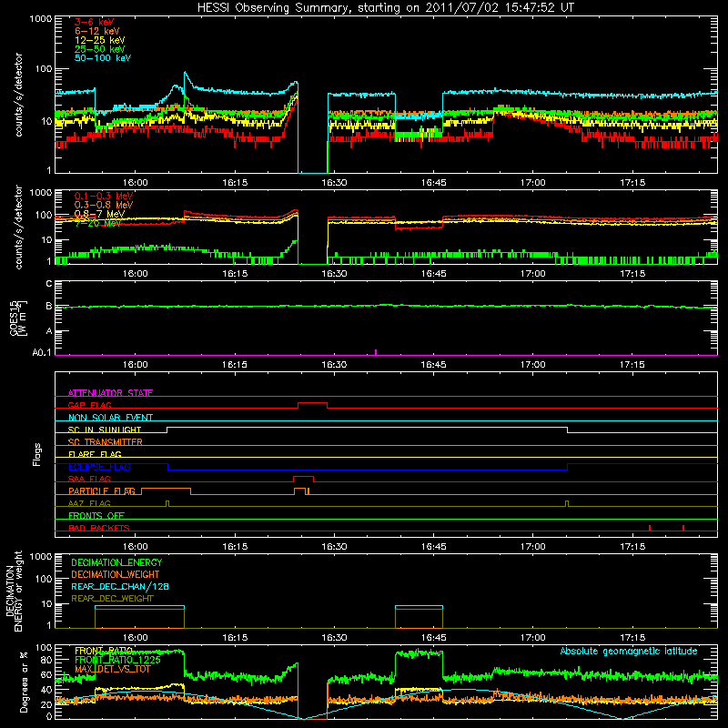Click the SAA_FLAG label
Screen dimensions: 728x728
89,479
